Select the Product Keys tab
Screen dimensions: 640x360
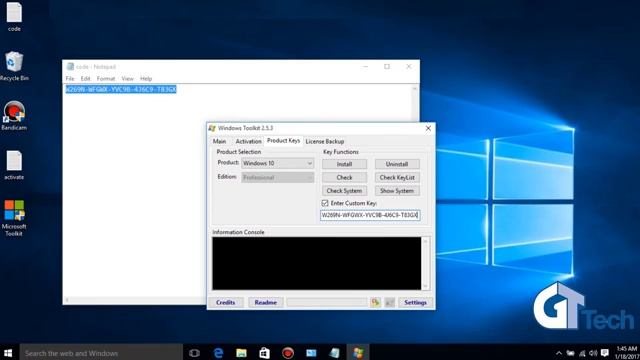[283, 140]
